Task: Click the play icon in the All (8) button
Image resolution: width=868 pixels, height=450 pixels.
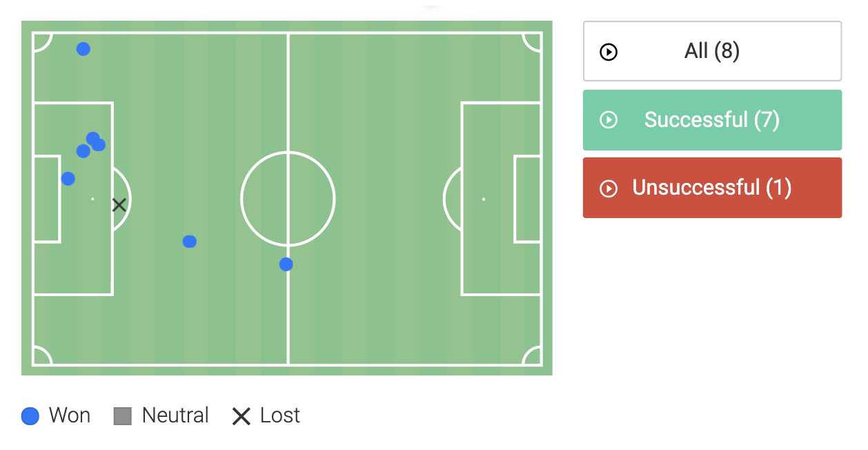Action: point(609,52)
